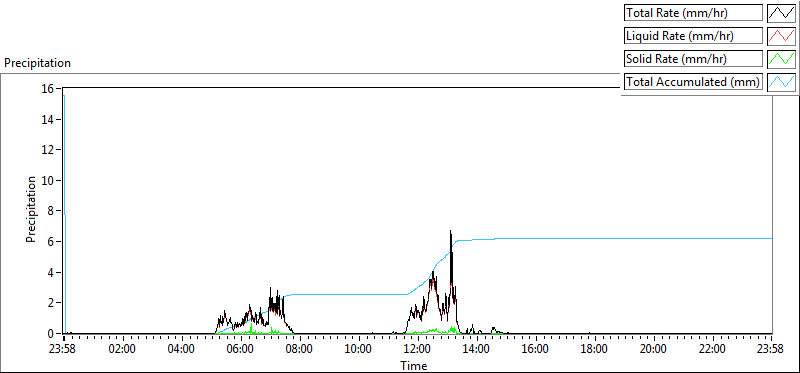The width and height of the screenshot is (800, 373).
Task: Click the Precipitation chart title above the graph
Action: tap(37, 63)
